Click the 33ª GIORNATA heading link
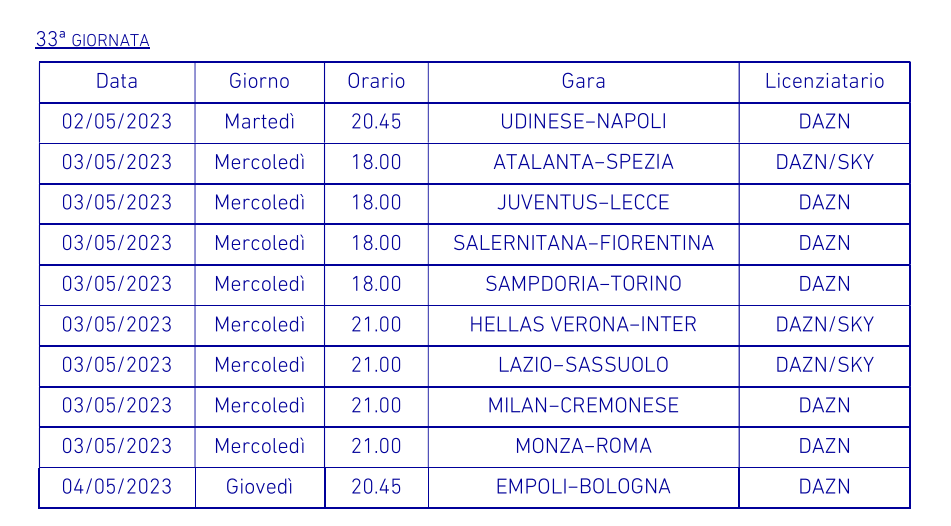This screenshot has height=526, width=951. (92, 40)
